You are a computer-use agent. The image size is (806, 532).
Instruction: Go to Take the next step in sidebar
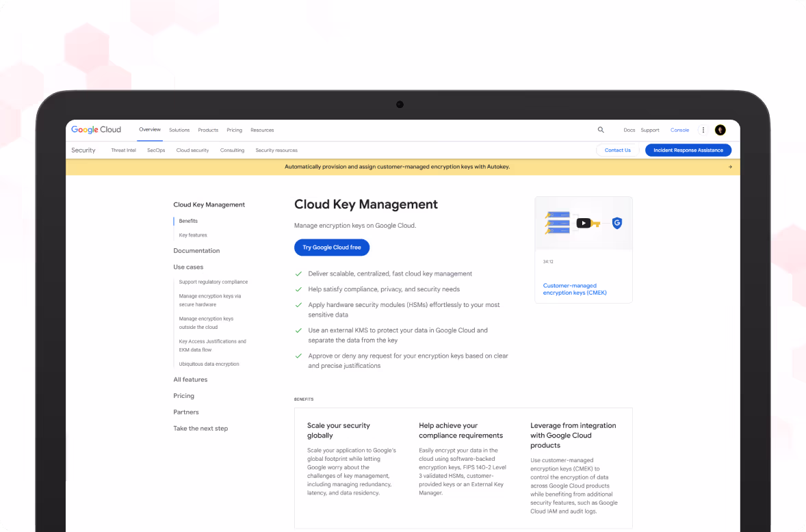tap(200, 428)
